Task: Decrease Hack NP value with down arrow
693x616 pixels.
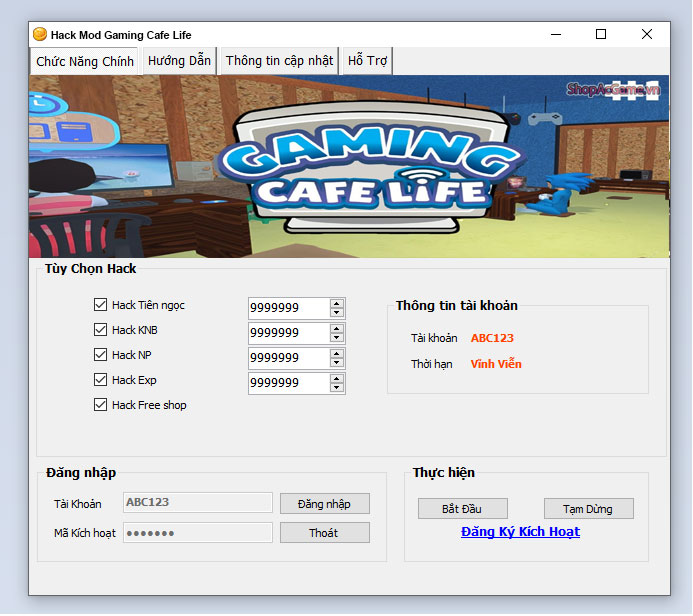Action: pyautogui.click(x=337, y=362)
